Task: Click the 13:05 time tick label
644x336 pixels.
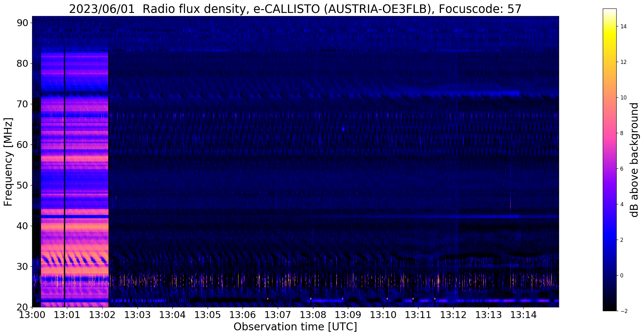Action: point(208,315)
